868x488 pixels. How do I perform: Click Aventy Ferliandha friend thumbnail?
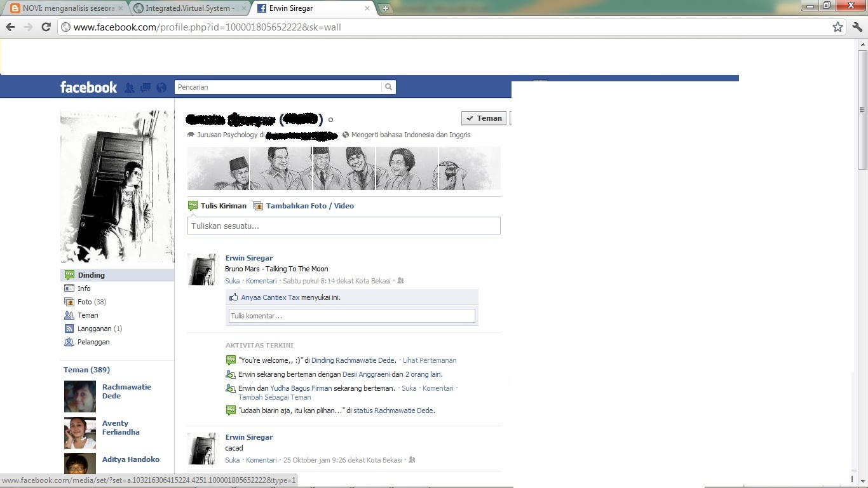[x=80, y=433]
